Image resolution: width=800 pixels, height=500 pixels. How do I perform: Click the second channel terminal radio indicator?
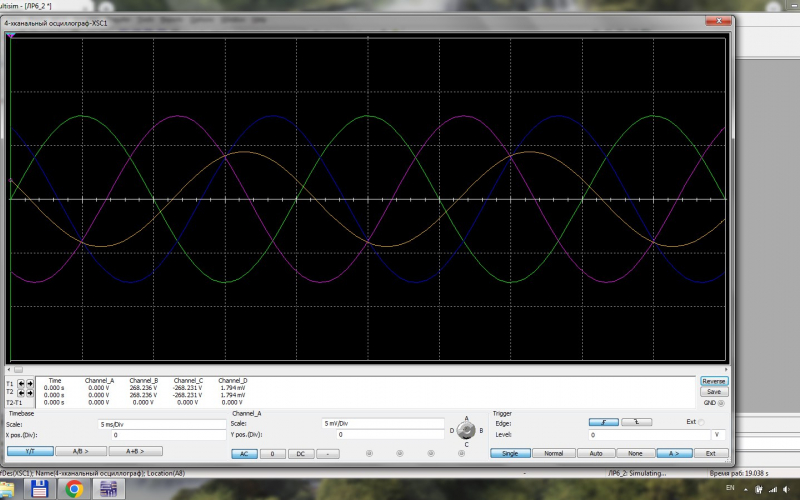point(400,453)
